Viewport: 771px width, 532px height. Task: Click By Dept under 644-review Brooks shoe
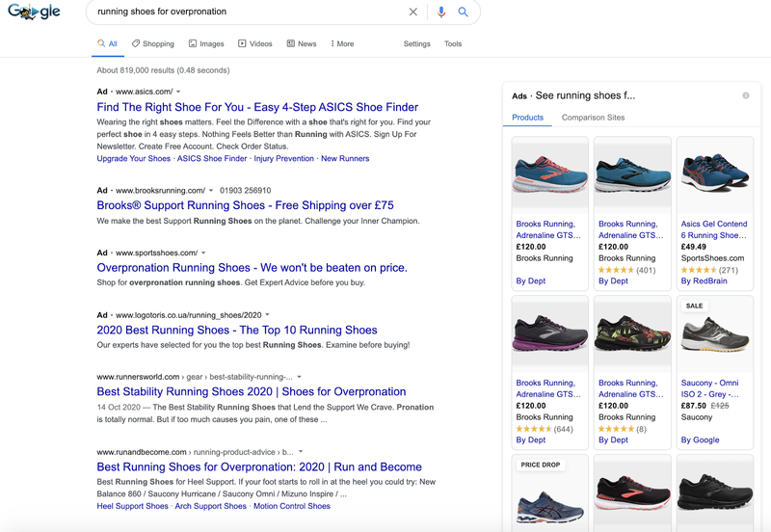point(531,439)
